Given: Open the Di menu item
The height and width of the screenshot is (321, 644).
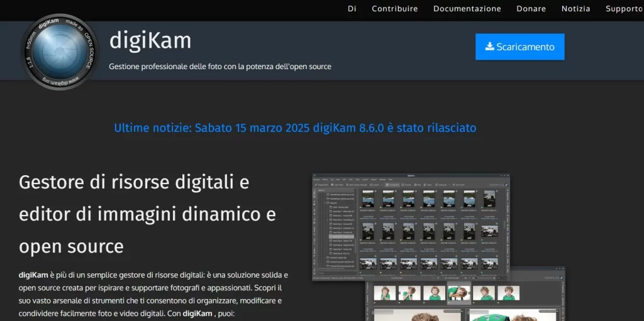Looking at the screenshot, I should pyautogui.click(x=352, y=9).
